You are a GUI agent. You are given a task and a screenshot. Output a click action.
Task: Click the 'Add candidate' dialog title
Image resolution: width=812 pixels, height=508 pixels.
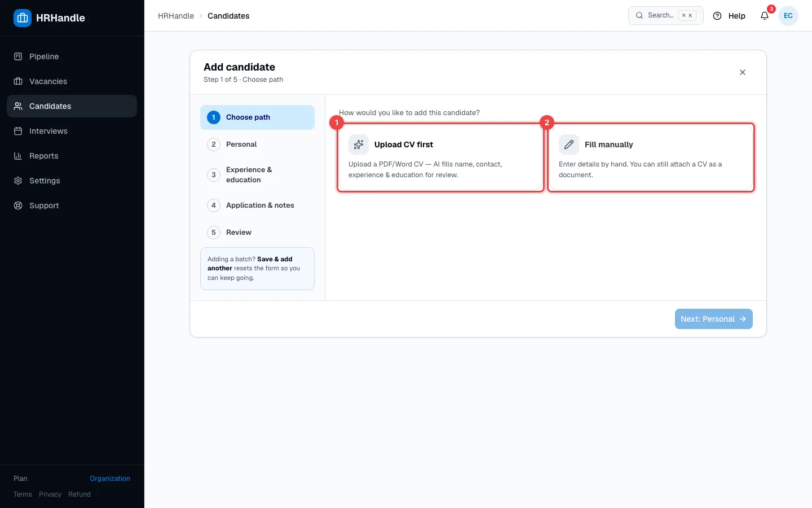240,67
